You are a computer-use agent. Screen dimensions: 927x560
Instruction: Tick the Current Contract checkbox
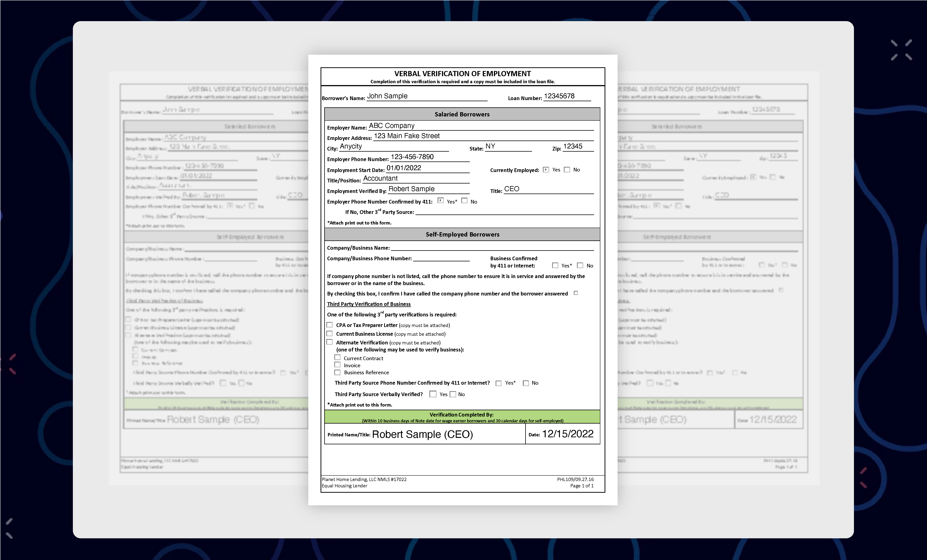coord(337,358)
